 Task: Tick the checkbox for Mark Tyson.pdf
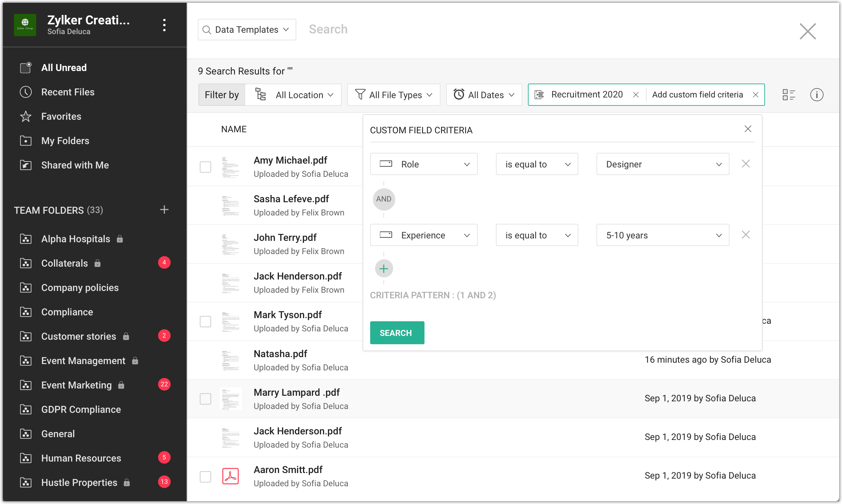pos(205,321)
